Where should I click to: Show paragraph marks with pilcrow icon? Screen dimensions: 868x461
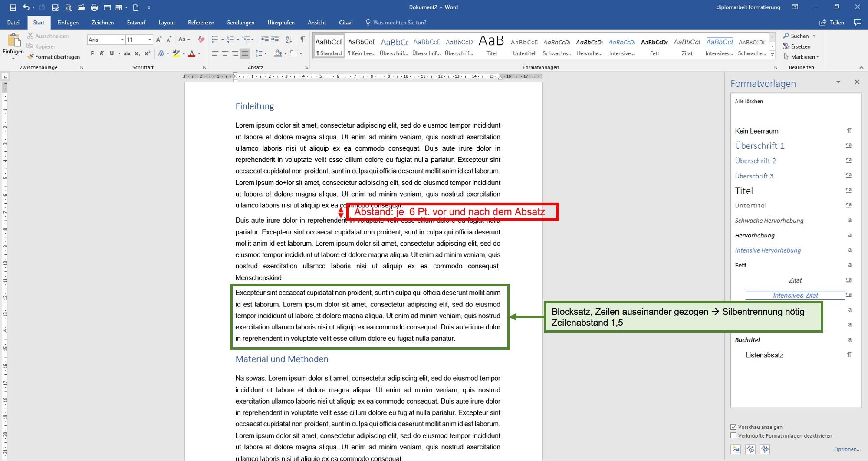click(x=302, y=40)
